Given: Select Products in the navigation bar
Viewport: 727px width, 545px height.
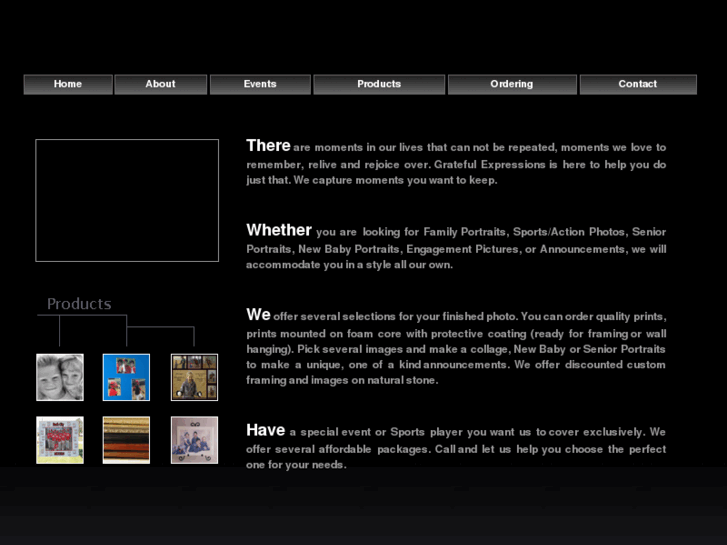Looking at the screenshot, I should [x=379, y=84].
